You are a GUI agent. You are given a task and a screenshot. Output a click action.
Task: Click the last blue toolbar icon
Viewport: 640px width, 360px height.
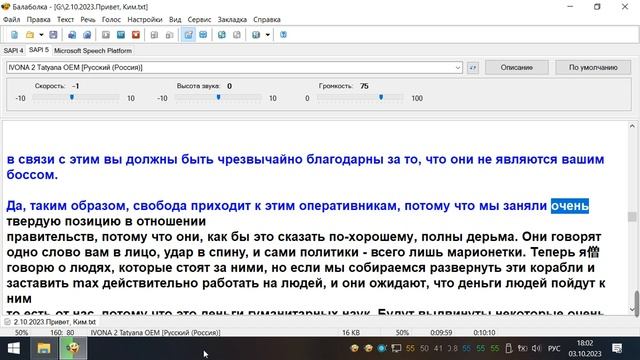[x=283, y=35]
